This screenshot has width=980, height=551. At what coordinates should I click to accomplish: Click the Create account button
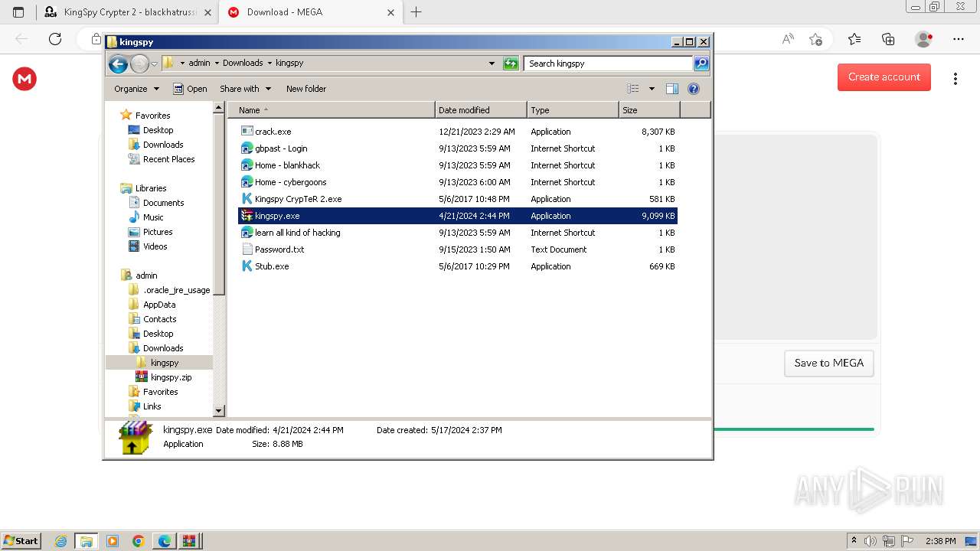pyautogui.click(x=884, y=77)
